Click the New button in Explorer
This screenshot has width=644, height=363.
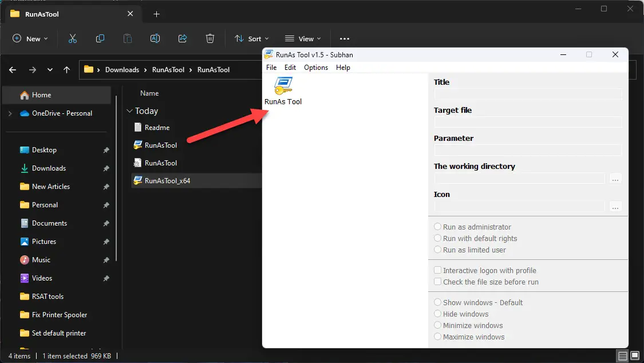coord(30,38)
